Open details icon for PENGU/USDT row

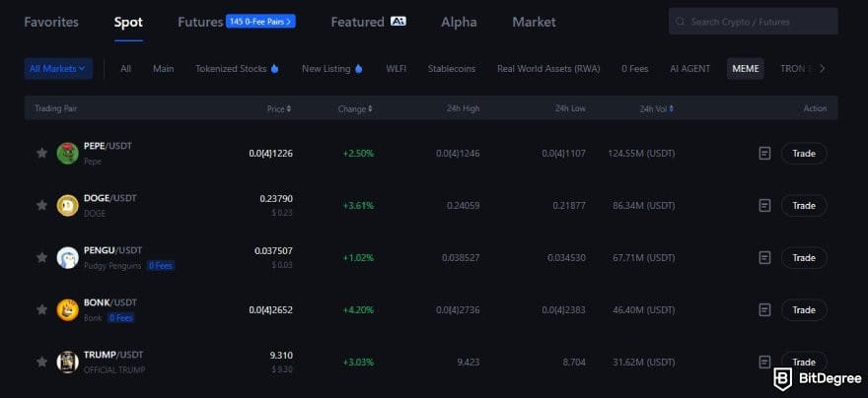764,257
